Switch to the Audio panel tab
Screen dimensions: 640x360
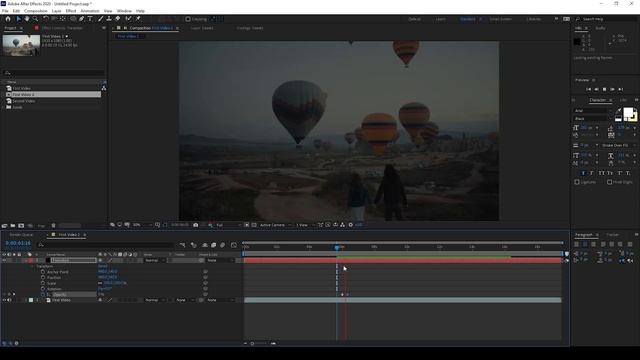click(x=600, y=28)
